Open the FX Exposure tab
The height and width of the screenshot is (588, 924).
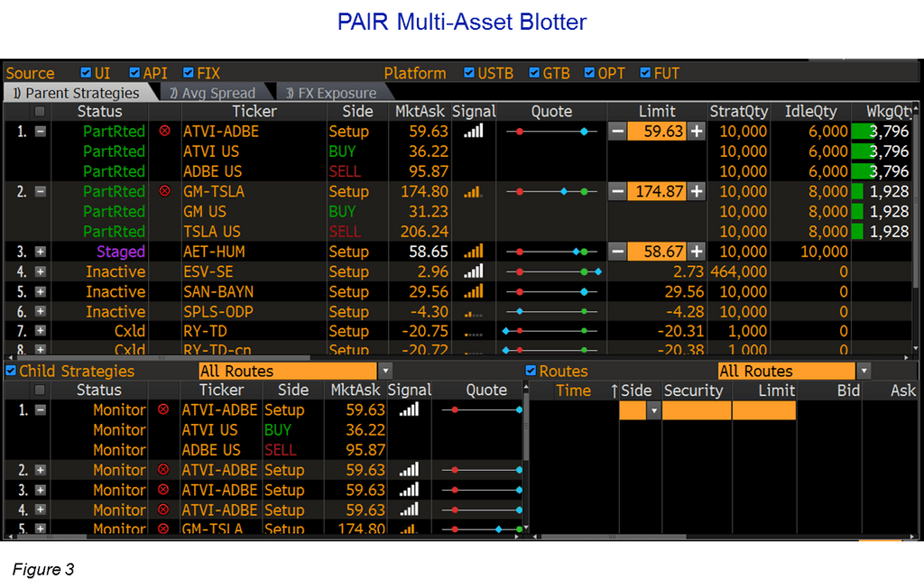pos(334,92)
